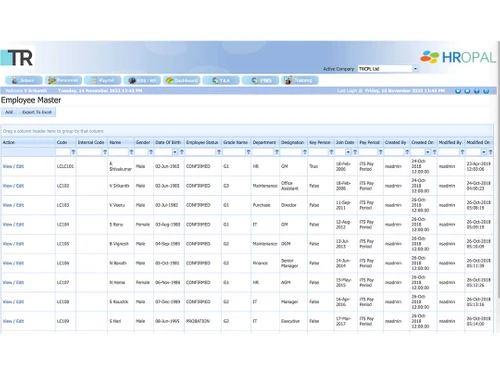This screenshot has height=375, width=500.
Task: Open the PMS menu
Action: click(x=260, y=80)
